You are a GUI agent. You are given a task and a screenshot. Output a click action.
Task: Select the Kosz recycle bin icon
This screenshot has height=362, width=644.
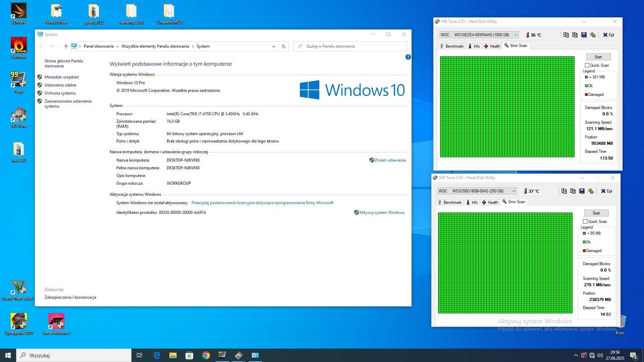click(620, 324)
